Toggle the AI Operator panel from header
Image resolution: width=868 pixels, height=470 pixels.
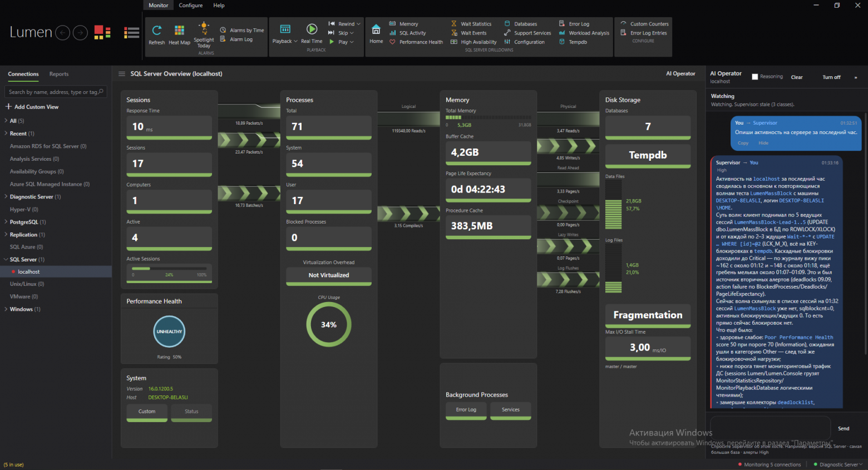680,73
